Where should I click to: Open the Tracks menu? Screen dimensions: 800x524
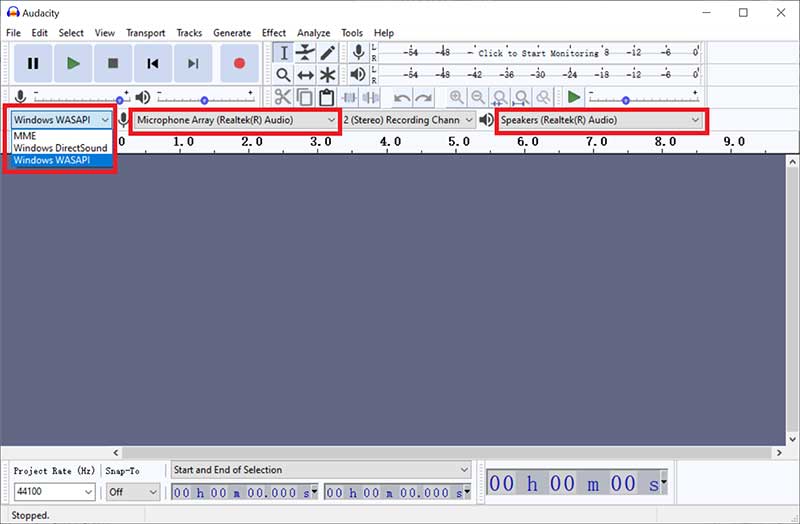[189, 33]
